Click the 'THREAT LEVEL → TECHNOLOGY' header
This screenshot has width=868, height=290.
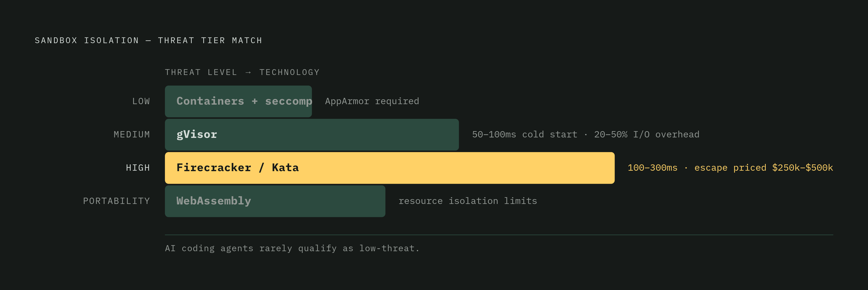tap(242, 72)
